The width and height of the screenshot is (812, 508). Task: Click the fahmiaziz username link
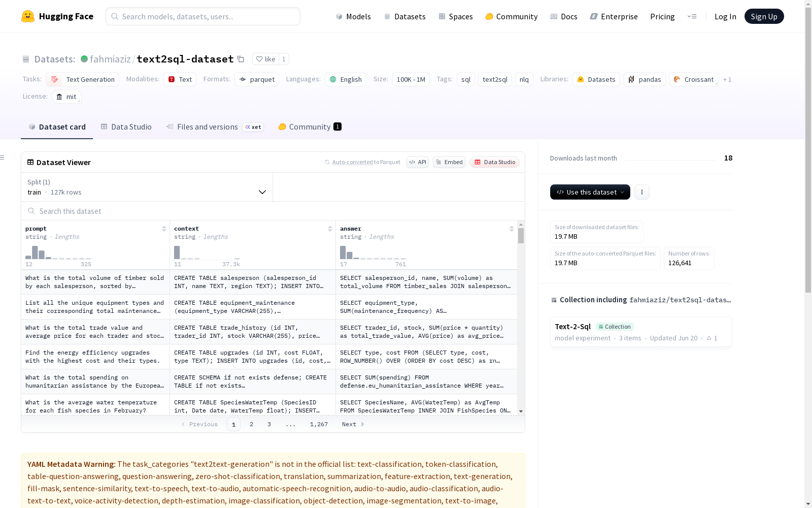(x=110, y=59)
